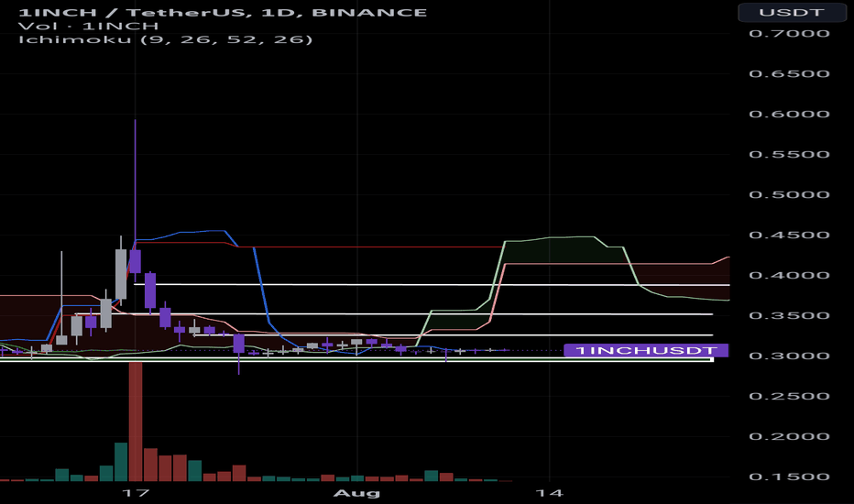Select the Ichimoku (9, 26, 52, 26) indicator label
The height and width of the screenshot is (504, 854).
[166, 39]
